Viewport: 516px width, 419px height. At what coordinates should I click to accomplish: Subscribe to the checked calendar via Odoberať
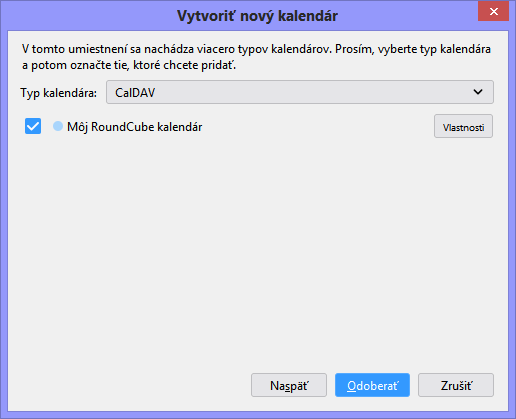[x=372, y=385]
